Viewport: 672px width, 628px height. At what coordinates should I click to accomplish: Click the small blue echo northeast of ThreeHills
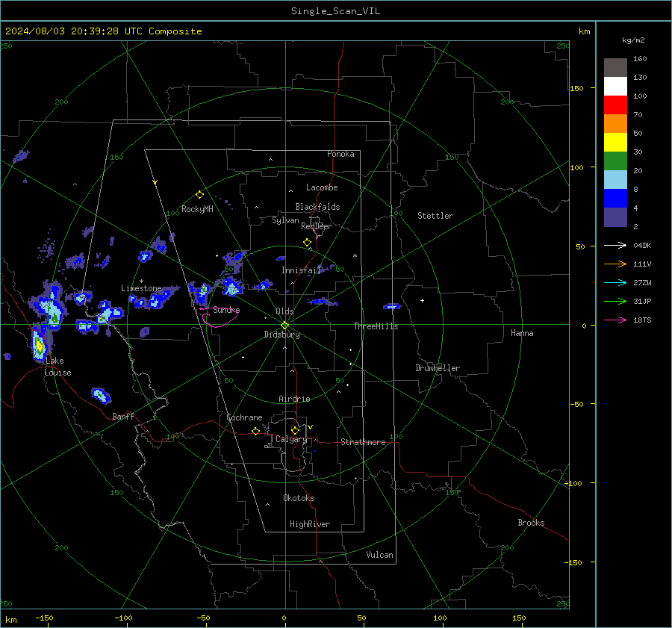click(x=392, y=306)
